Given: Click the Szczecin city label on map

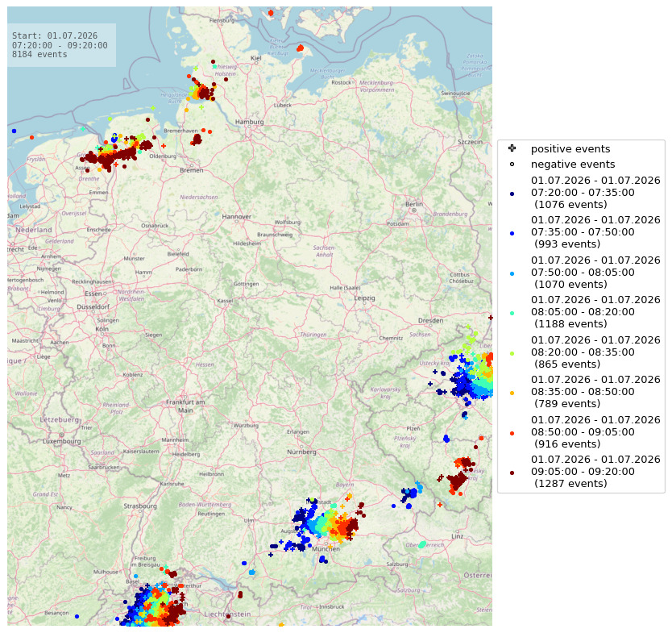Looking at the screenshot, I should coord(470,142).
